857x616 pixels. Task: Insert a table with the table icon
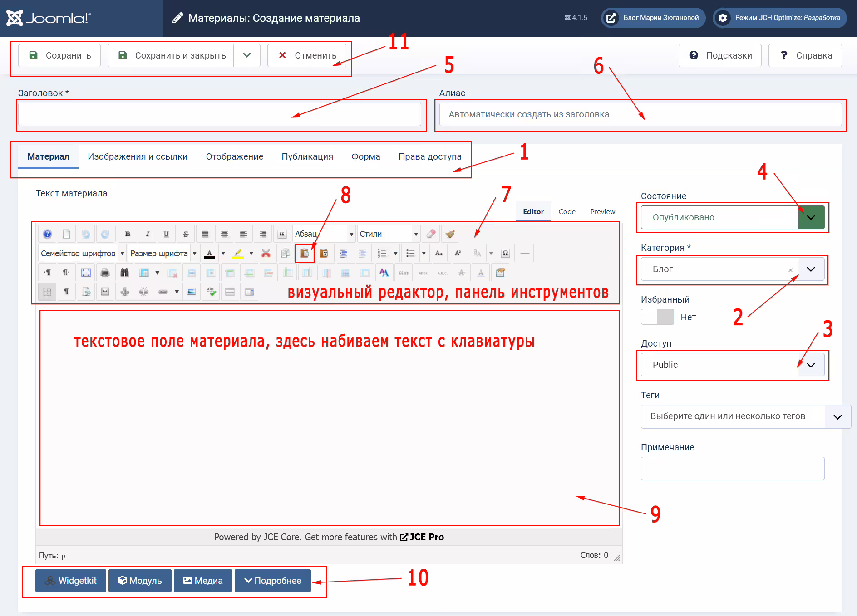[x=144, y=273]
